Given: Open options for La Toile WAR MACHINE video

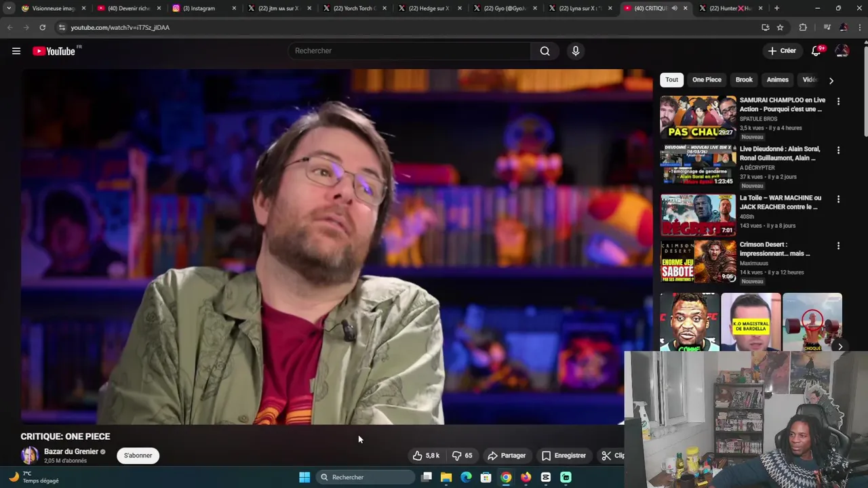Looking at the screenshot, I should click(838, 199).
